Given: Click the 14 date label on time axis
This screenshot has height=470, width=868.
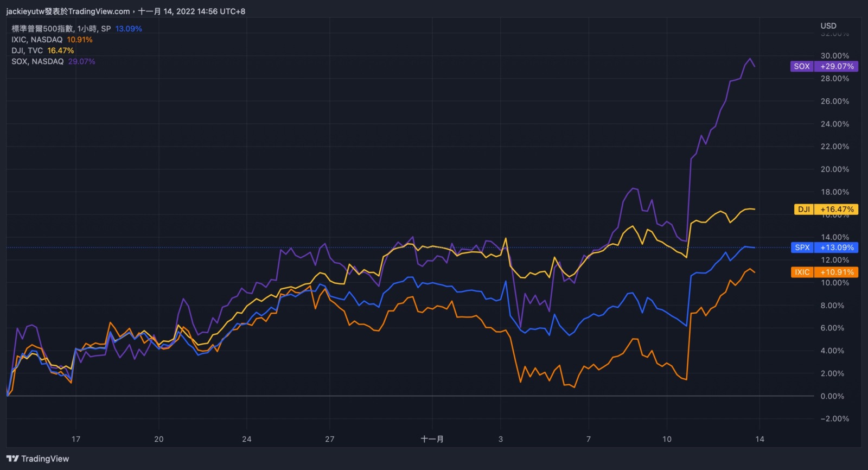Looking at the screenshot, I should (x=759, y=439).
